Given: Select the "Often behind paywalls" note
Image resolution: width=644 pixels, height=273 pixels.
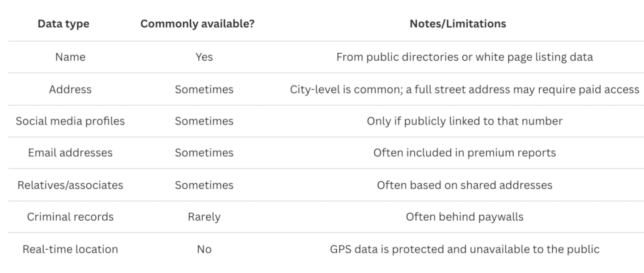Looking at the screenshot, I should pos(464,217).
